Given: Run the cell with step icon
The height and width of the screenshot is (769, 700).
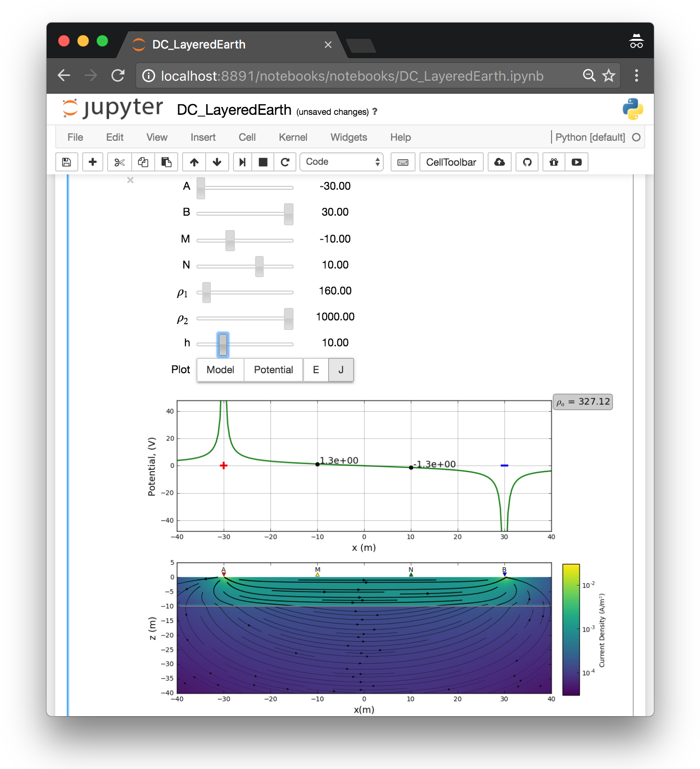Looking at the screenshot, I should pyautogui.click(x=243, y=162).
